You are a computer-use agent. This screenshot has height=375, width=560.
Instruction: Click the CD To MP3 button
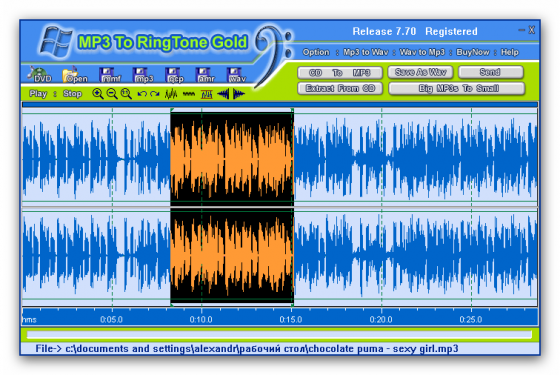point(340,73)
